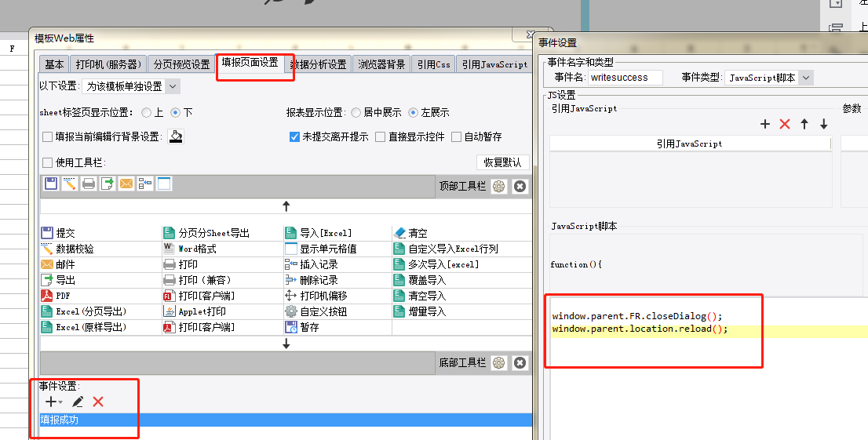Select the PDF export tool item
Image resolution: width=868 pixels, height=440 pixels.
pos(56,296)
